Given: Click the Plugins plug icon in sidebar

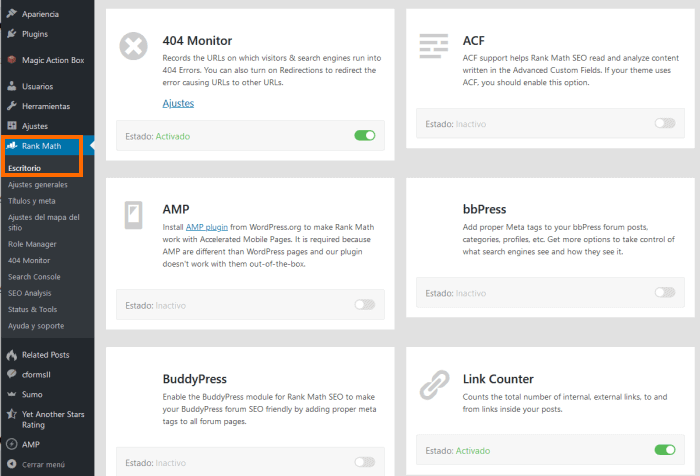Looking at the screenshot, I should pyautogui.click(x=12, y=34).
